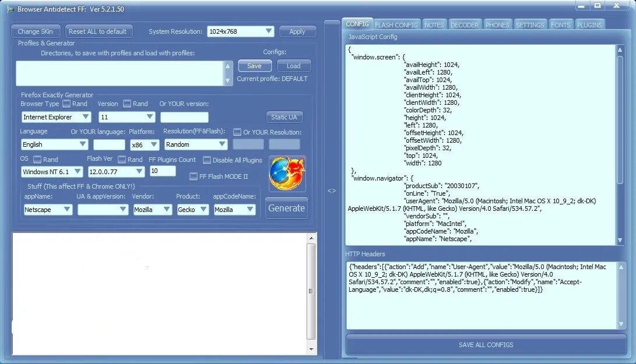Click up arrow of HTTP Headers scrollbar
The height and width of the screenshot is (364, 636).
pyautogui.click(x=621, y=267)
